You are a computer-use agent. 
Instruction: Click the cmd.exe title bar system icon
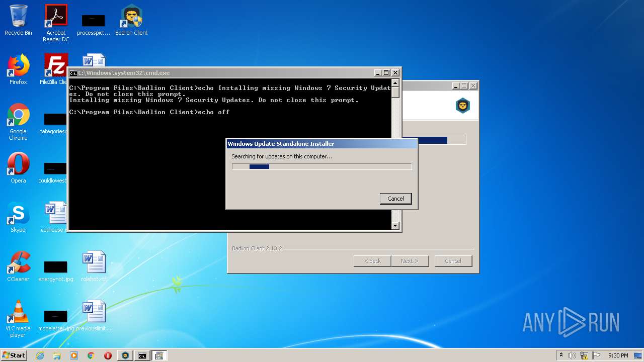[x=73, y=73]
